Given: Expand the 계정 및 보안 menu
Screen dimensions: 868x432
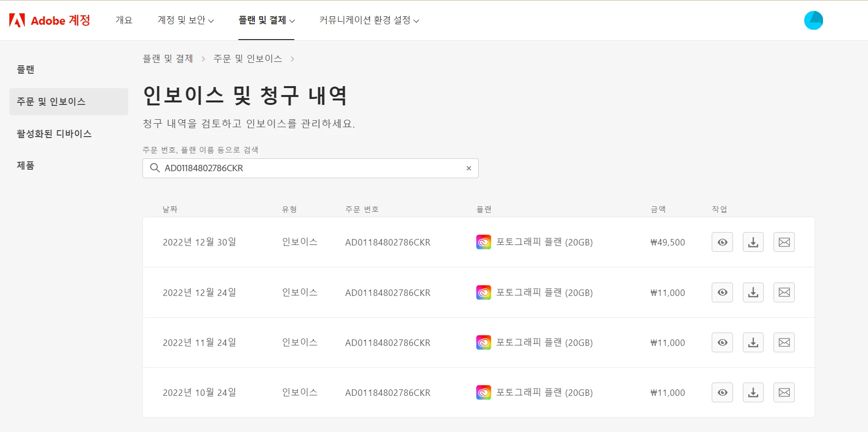Looking at the screenshot, I should pyautogui.click(x=185, y=20).
